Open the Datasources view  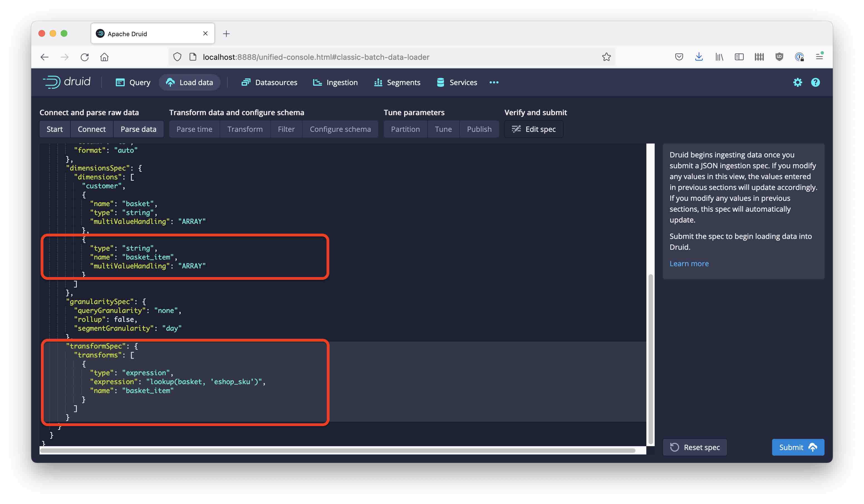click(x=269, y=82)
